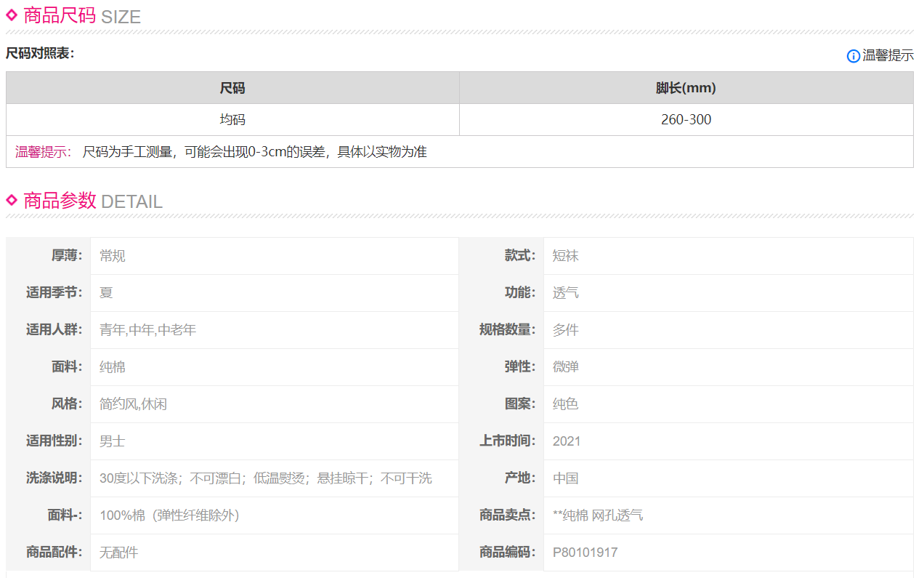Click the 脚长(mm) column header
The width and height of the screenshot is (924, 578).
[686, 88]
